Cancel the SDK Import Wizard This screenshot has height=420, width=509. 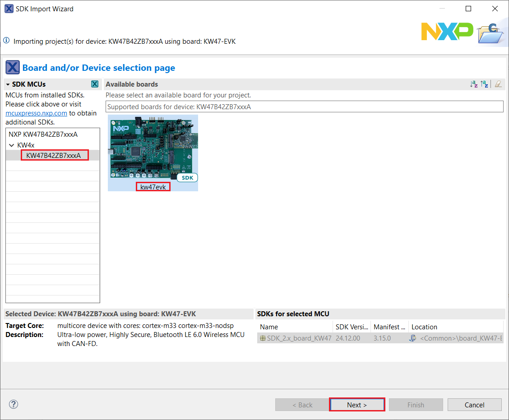coord(474,405)
